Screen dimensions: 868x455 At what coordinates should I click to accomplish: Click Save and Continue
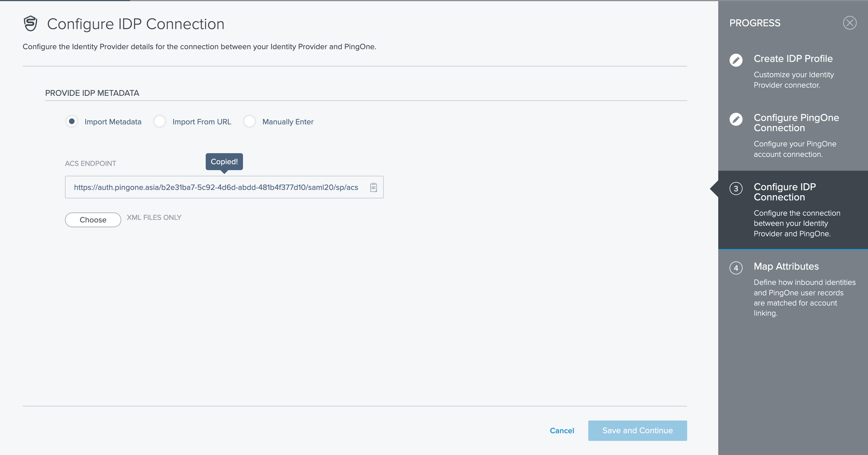click(637, 430)
